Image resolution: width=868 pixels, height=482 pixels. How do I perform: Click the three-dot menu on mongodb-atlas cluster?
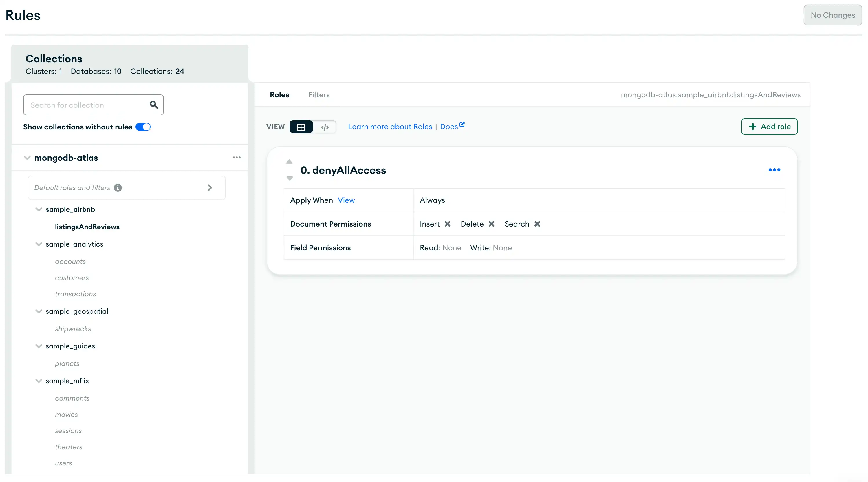(x=236, y=157)
